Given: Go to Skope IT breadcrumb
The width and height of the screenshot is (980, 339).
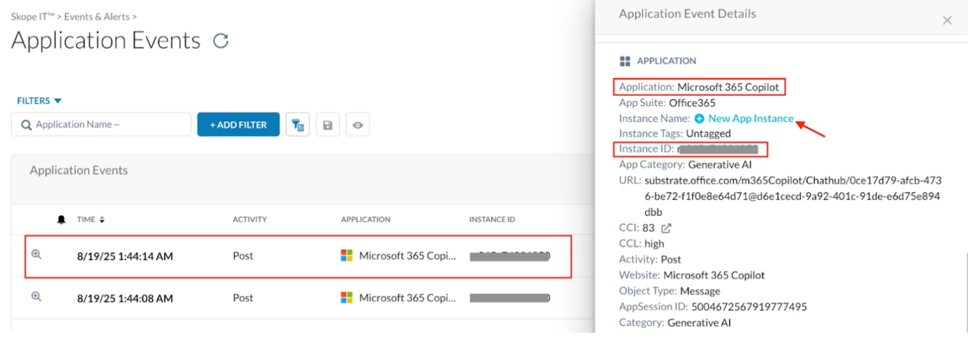Looking at the screenshot, I should tap(33, 17).
